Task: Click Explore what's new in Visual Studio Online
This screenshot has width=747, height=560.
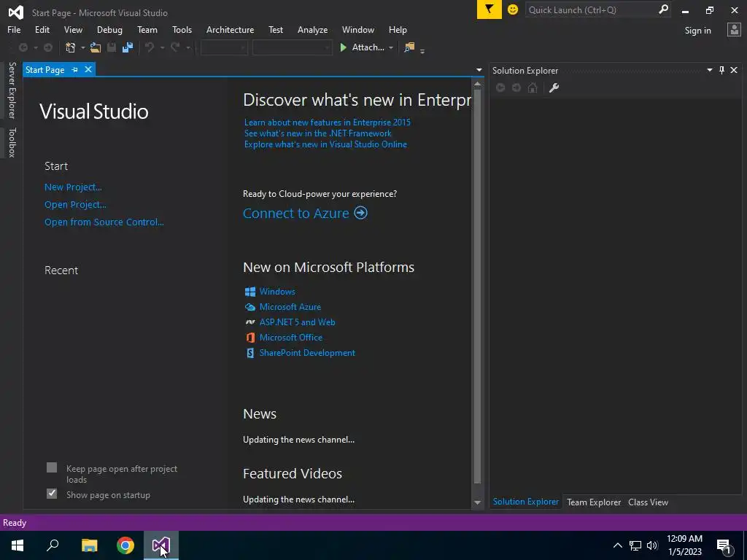Action: pos(325,144)
